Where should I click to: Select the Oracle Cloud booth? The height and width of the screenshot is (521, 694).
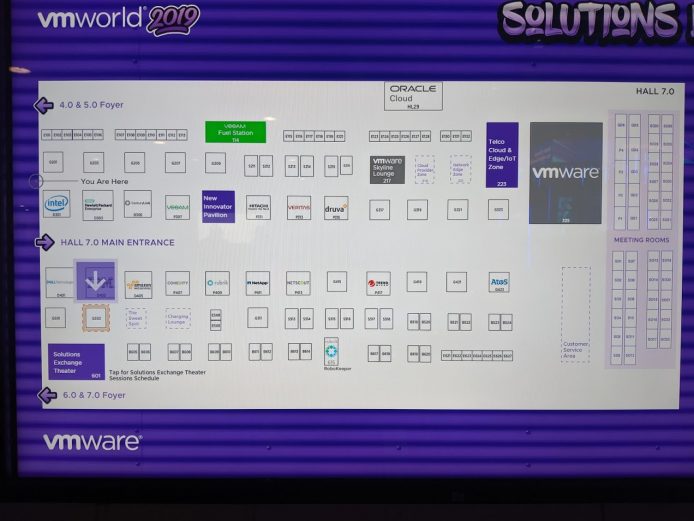pos(413,96)
